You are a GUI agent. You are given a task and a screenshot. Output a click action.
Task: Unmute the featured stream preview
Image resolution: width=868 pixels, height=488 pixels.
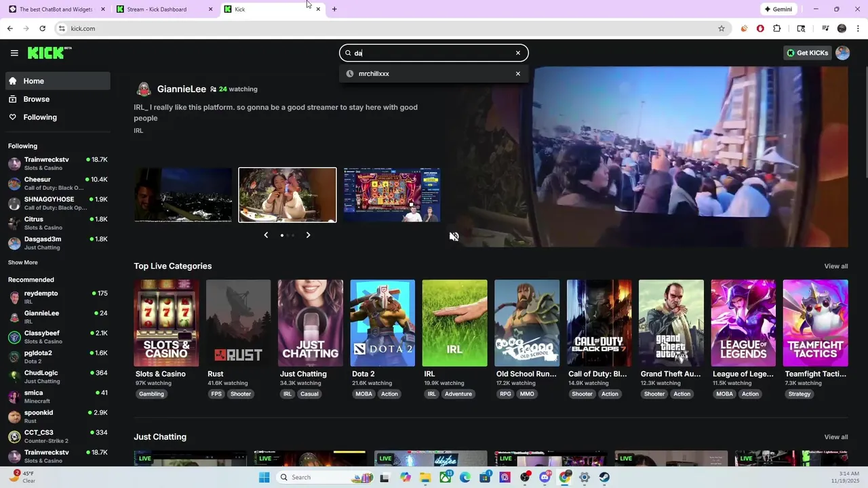point(454,237)
